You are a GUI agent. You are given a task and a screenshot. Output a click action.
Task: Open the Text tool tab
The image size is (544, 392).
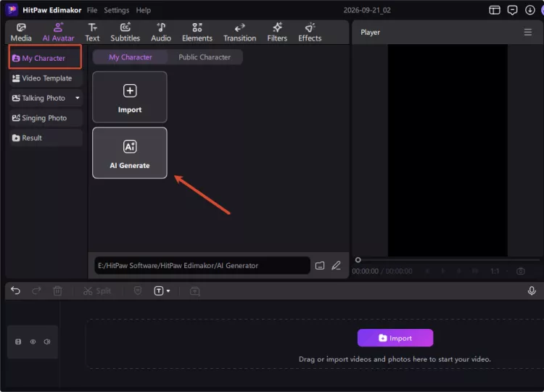[x=92, y=32]
